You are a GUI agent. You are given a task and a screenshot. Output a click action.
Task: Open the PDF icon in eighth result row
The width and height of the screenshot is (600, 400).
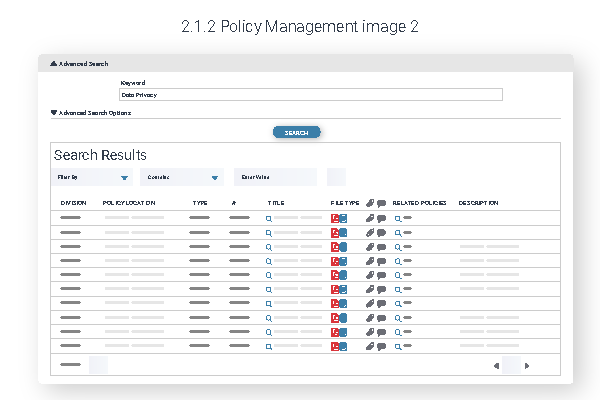pyautogui.click(x=335, y=318)
